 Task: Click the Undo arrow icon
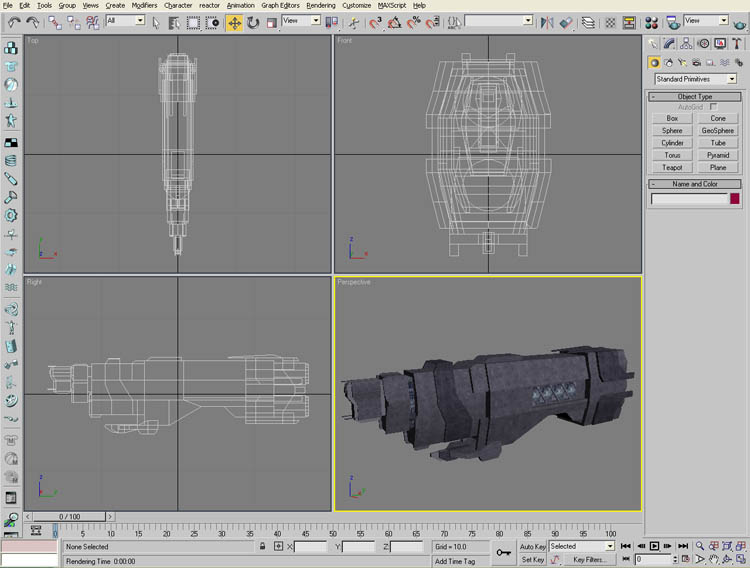15,21
